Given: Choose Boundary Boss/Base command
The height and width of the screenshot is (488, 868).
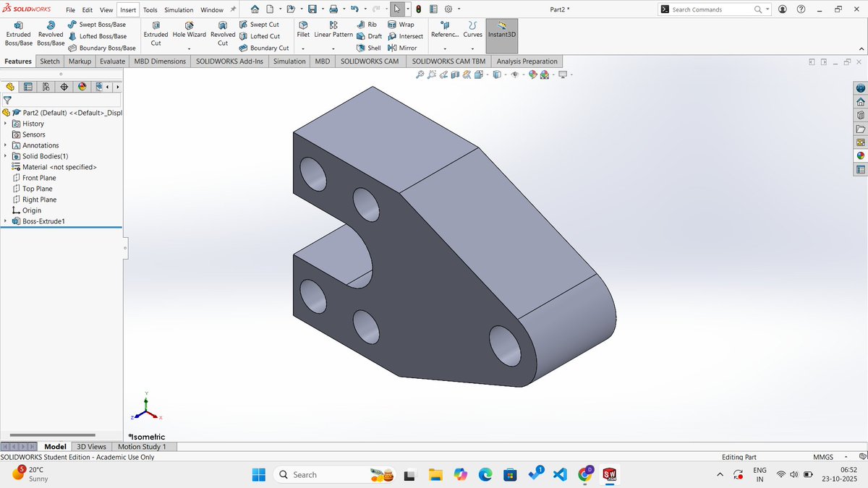Looking at the screenshot, I should [x=101, y=48].
